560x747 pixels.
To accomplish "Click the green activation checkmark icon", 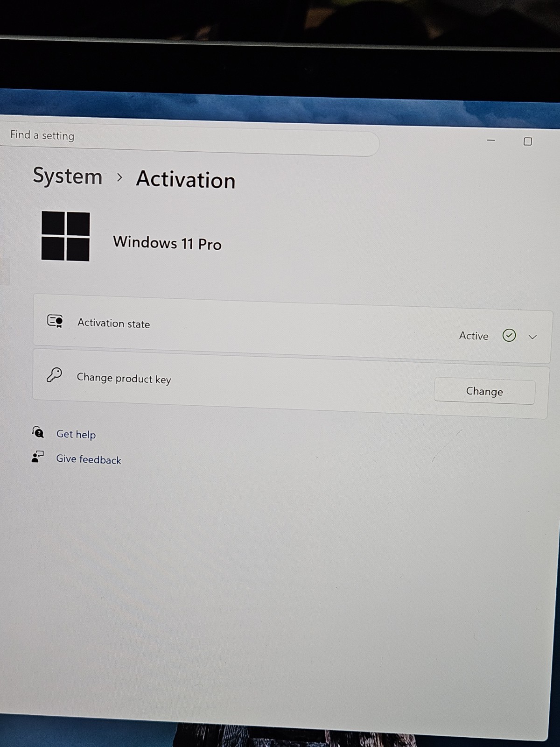I will click(x=509, y=335).
